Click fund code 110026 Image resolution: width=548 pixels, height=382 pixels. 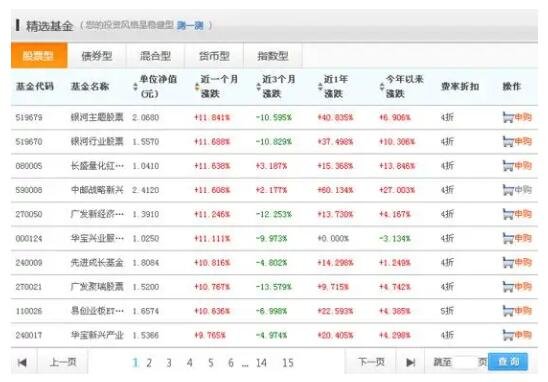[x=29, y=311]
